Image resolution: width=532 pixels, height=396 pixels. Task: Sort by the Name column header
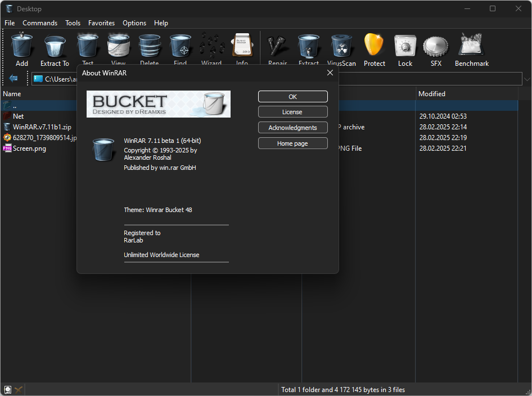(x=12, y=93)
